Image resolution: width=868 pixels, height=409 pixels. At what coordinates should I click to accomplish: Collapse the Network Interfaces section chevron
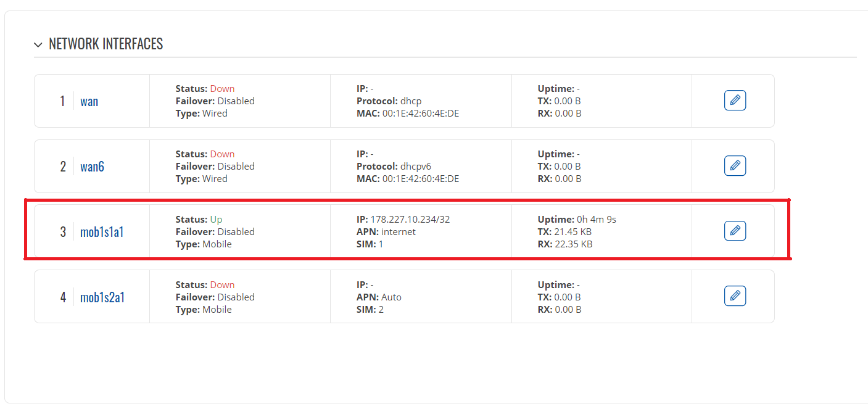pyautogui.click(x=39, y=45)
